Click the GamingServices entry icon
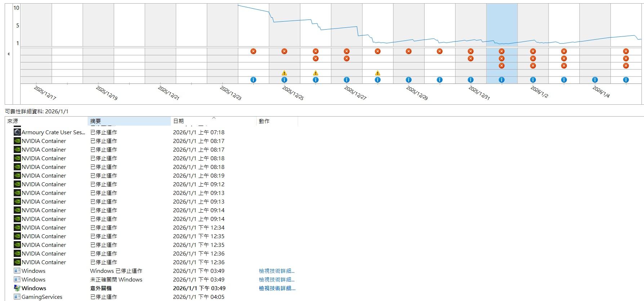The image size is (644, 301). pyautogui.click(x=17, y=297)
